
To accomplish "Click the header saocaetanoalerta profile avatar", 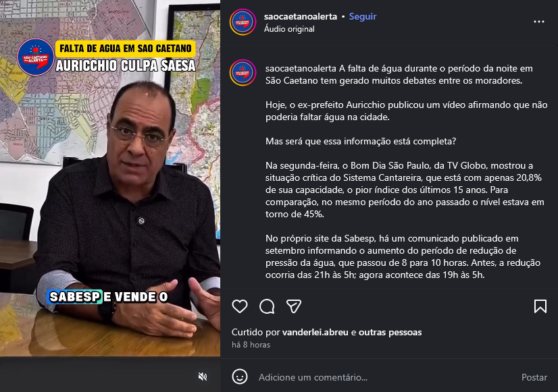I will [x=243, y=22].
